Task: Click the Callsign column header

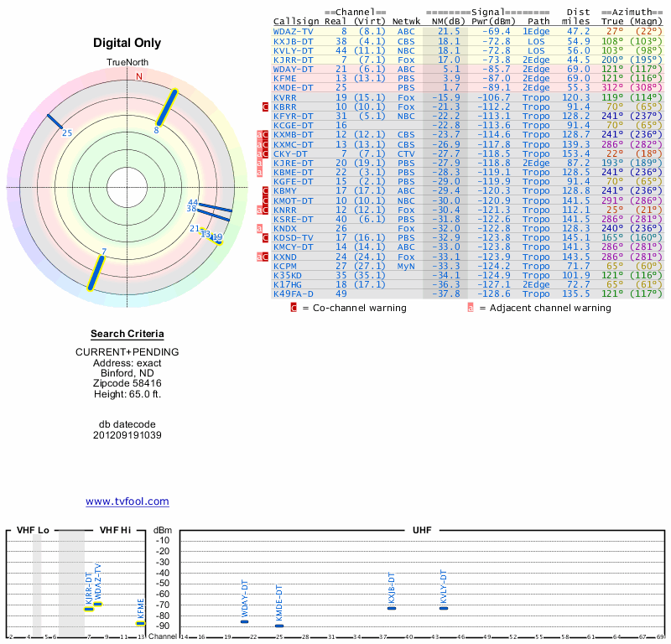Action: click(295, 21)
